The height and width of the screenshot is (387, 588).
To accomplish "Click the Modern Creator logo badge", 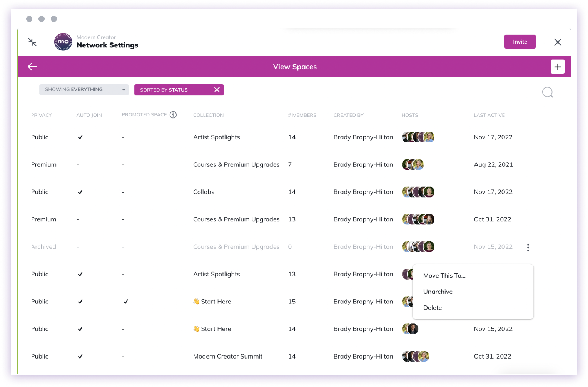I will point(63,42).
